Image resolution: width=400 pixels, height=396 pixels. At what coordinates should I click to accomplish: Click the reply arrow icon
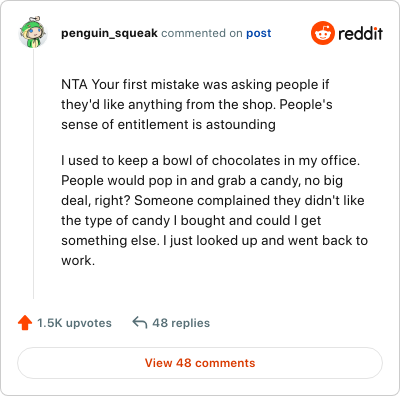[140, 322]
